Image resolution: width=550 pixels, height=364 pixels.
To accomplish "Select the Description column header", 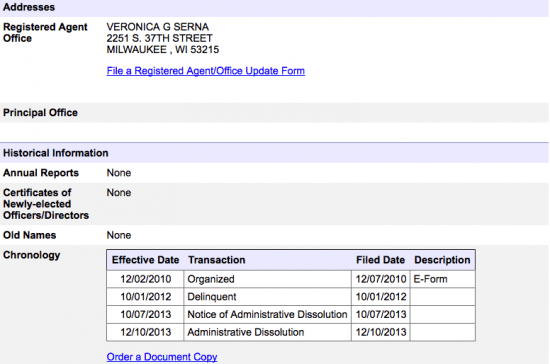I will click(442, 260).
